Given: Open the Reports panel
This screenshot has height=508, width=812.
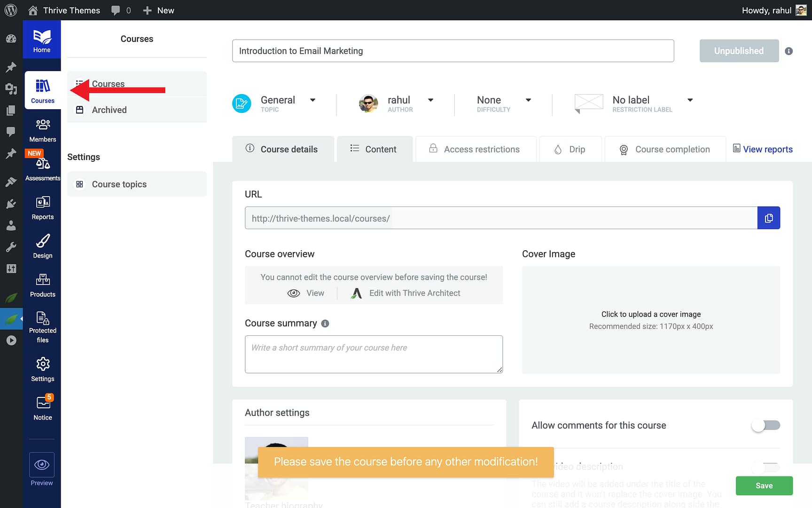Looking at the screenshot, I should (42, 207).
